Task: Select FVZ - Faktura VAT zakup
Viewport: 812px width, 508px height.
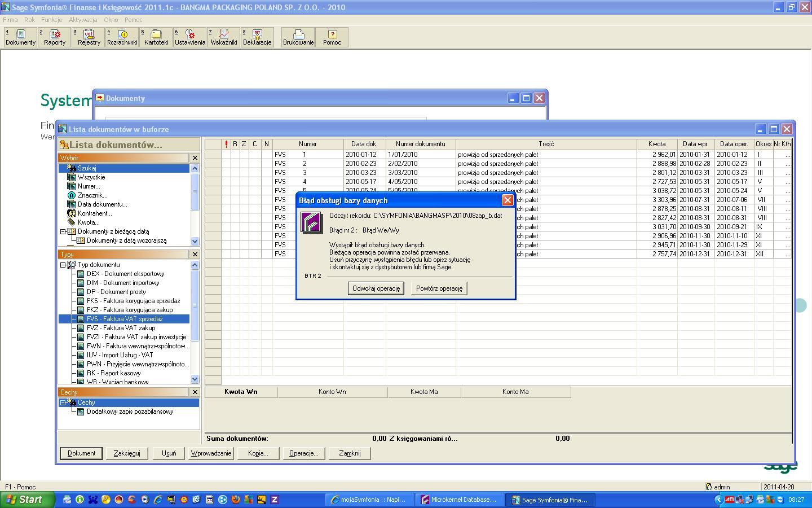Action: click(x=121, y=328)
